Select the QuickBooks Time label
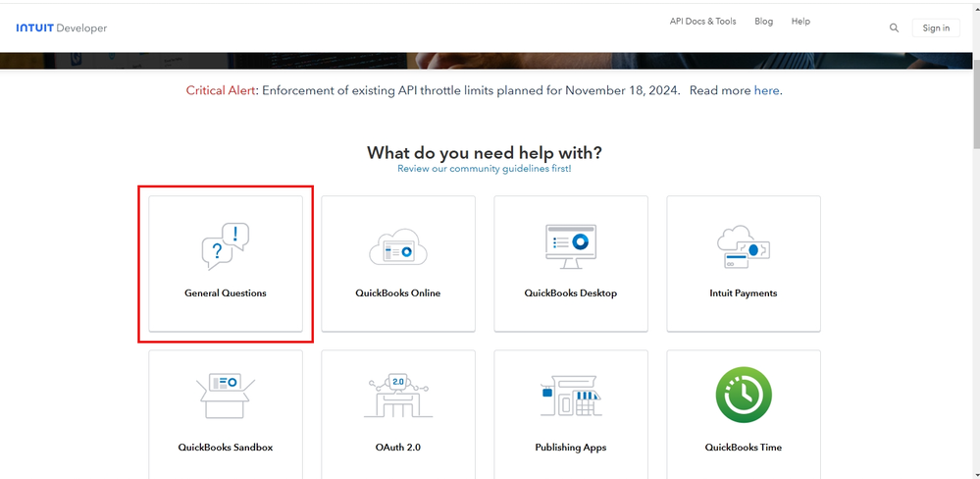 [x=744, y=448]
